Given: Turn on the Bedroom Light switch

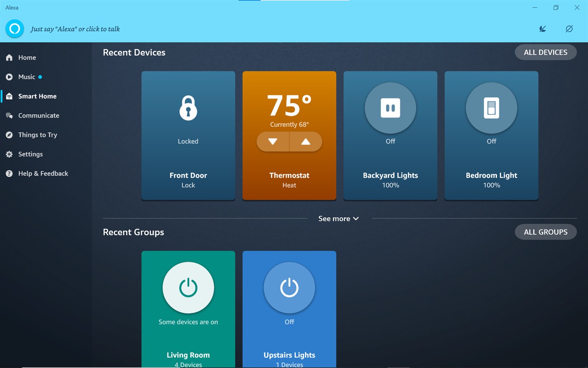Looking at the screenshot, I should coord(491,108).
